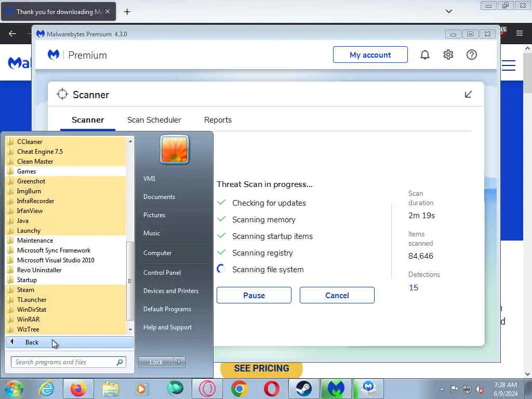Expand the Java folder

pos(66,220)
